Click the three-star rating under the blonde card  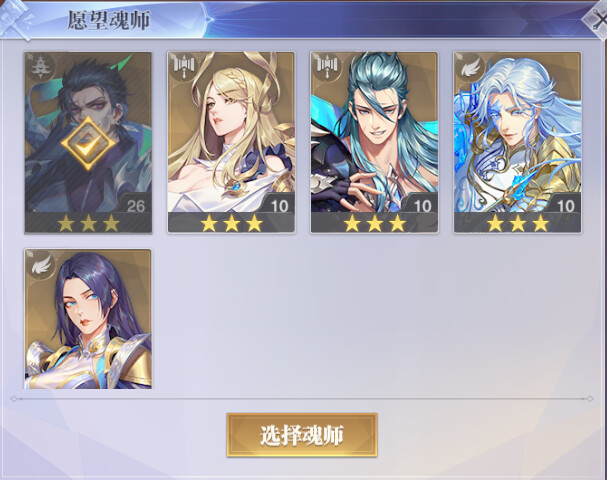231,223
